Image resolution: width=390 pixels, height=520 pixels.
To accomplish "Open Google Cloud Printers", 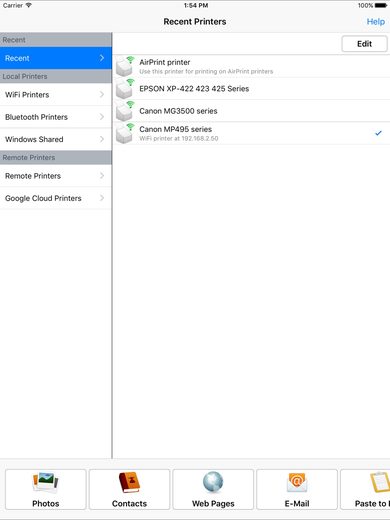I will click(56, 198).
